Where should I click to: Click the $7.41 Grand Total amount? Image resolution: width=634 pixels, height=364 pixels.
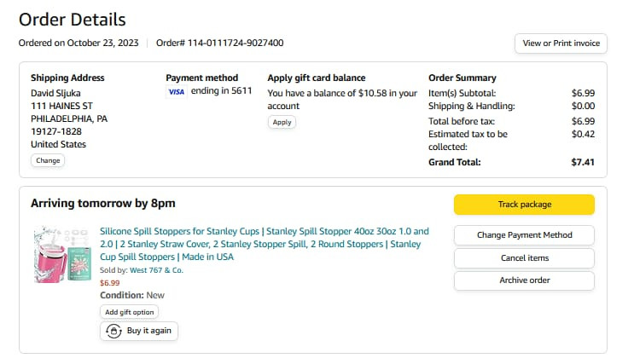tap(583, 162)
